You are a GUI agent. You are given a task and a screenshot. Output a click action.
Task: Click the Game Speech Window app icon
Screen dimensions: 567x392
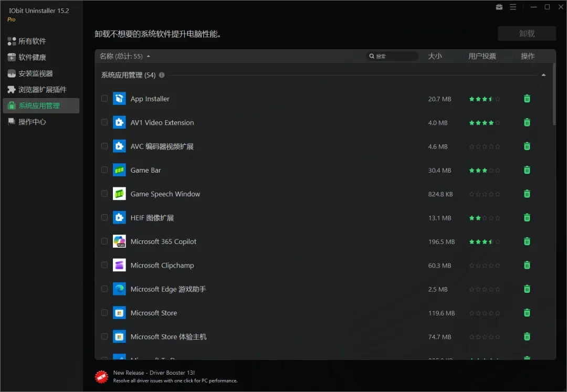[x=119, y=194]
